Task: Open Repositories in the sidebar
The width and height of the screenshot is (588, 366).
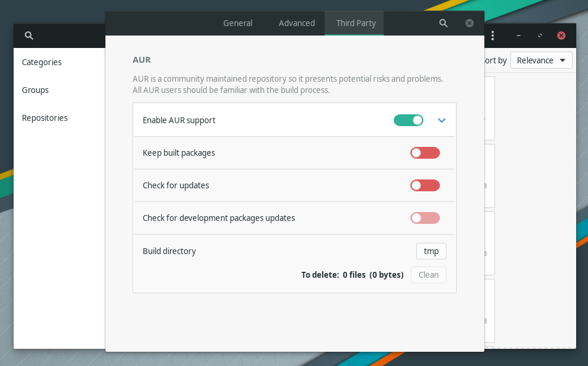Action: click(x=45, y=118)
